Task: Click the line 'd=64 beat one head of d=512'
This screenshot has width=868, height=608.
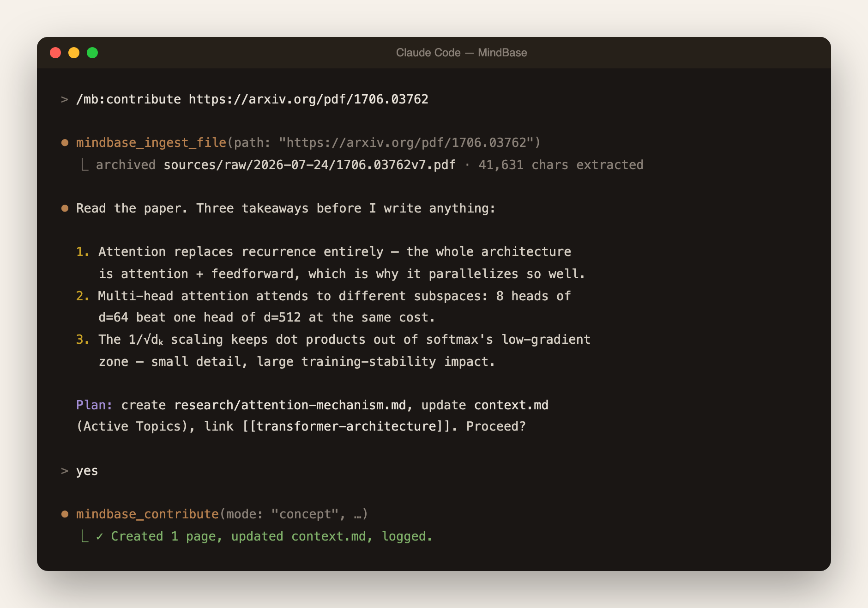Action: 266,317
